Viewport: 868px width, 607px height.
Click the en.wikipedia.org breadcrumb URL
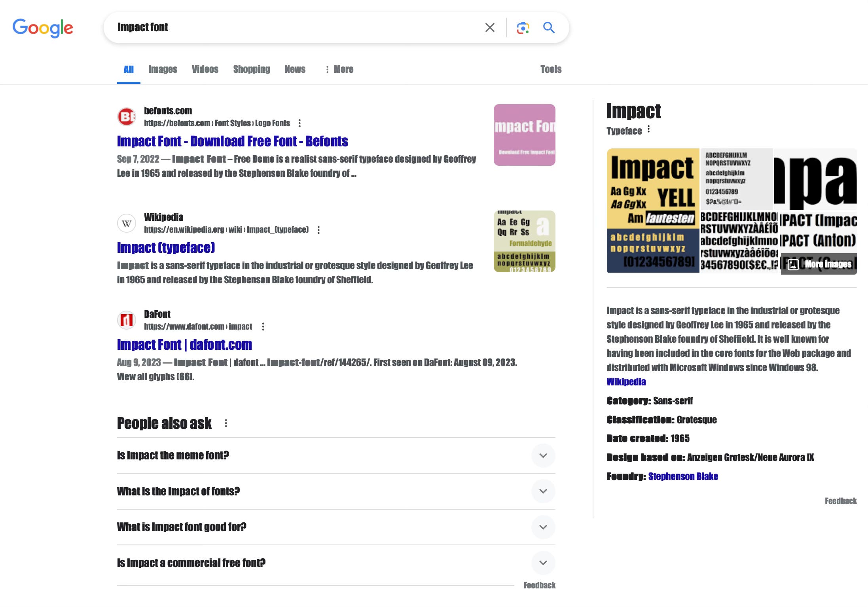pos(226,230)
